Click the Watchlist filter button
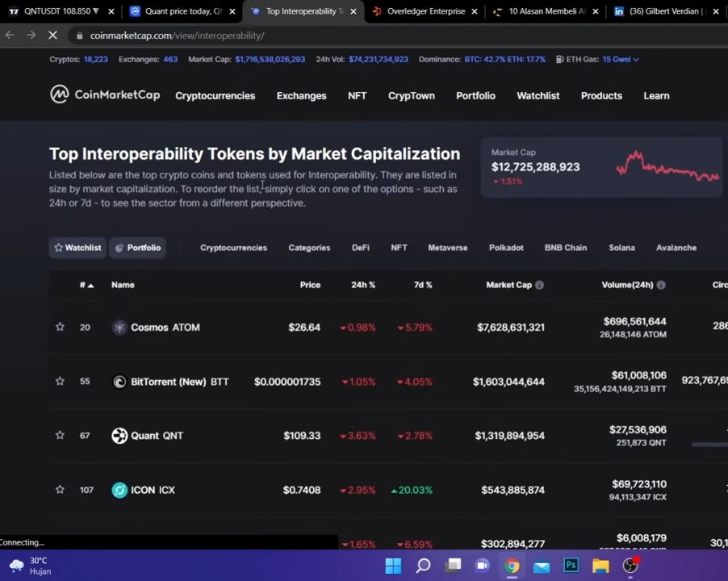 [77, 248]
